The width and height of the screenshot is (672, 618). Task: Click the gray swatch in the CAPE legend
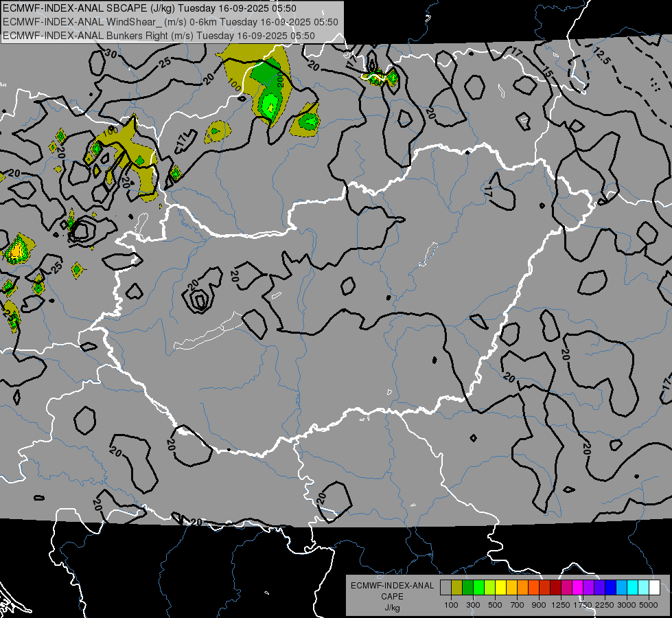click(445, 588)
